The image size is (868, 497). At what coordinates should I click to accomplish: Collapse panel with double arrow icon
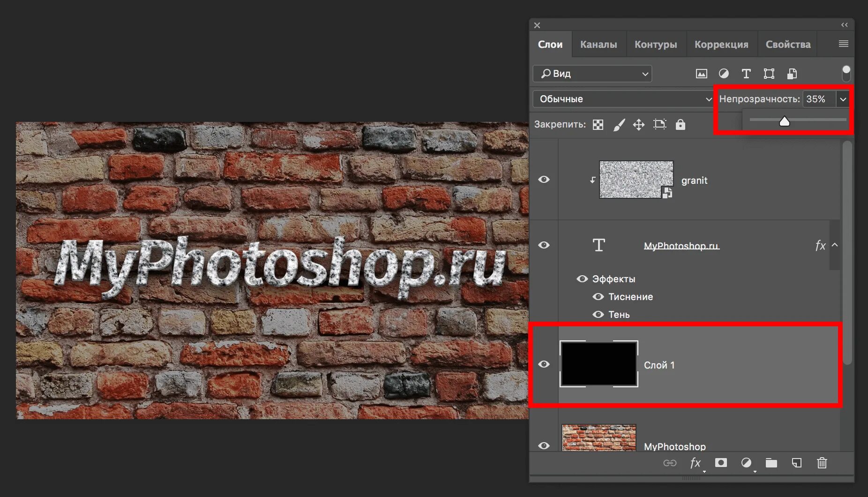[x=844, y=25]
